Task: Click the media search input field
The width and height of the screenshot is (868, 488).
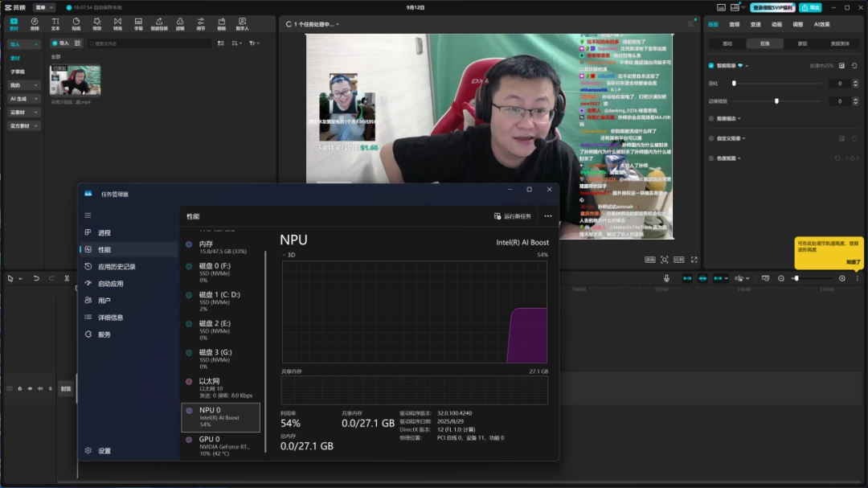Action: (149, 43)
